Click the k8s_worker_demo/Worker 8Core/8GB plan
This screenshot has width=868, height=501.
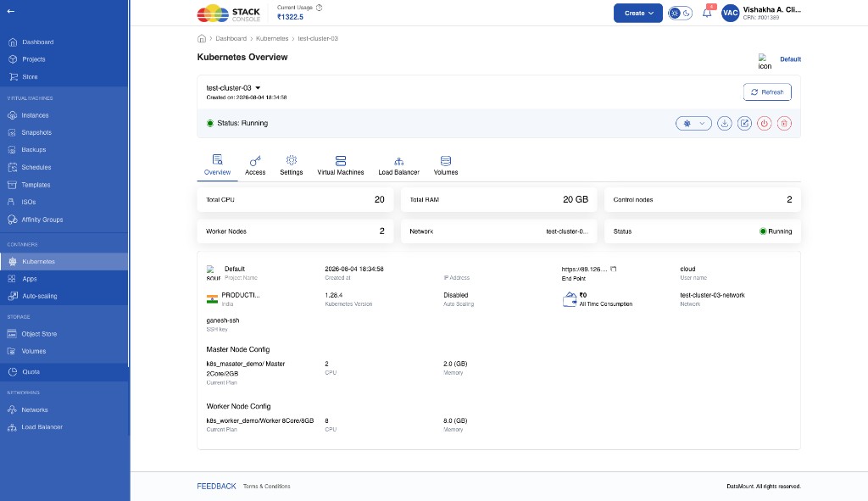coord(260,420)
